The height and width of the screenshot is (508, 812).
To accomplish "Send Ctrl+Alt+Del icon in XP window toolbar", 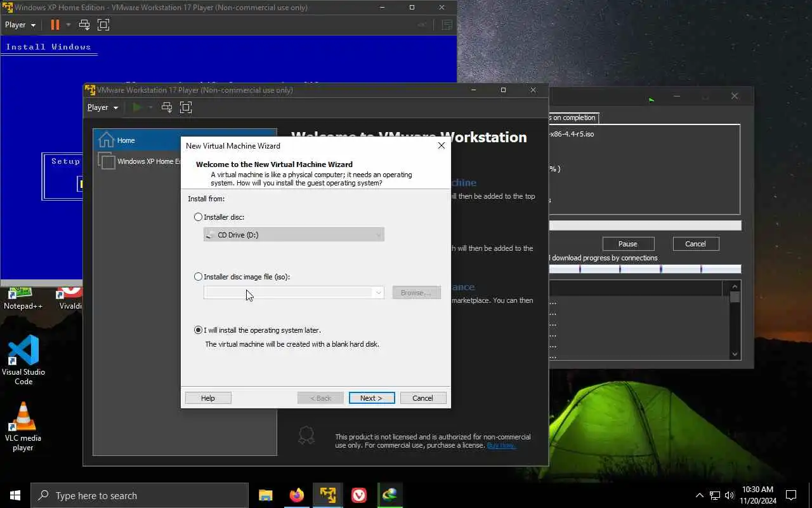I will [x=84, y=25].
